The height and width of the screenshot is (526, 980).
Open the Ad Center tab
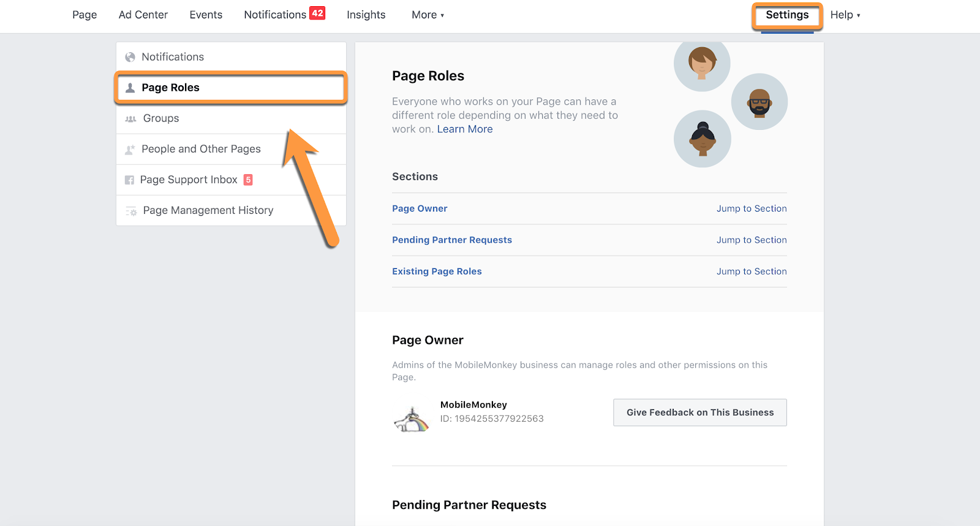143,15
